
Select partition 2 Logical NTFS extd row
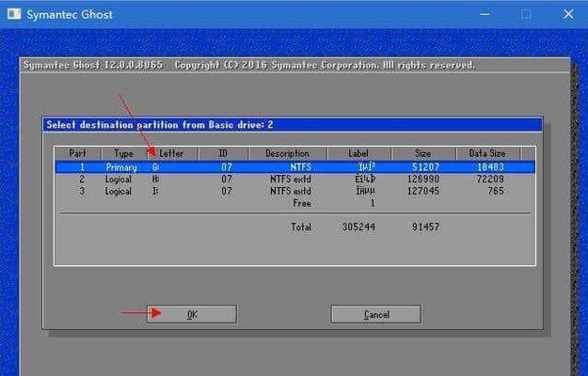294,179
